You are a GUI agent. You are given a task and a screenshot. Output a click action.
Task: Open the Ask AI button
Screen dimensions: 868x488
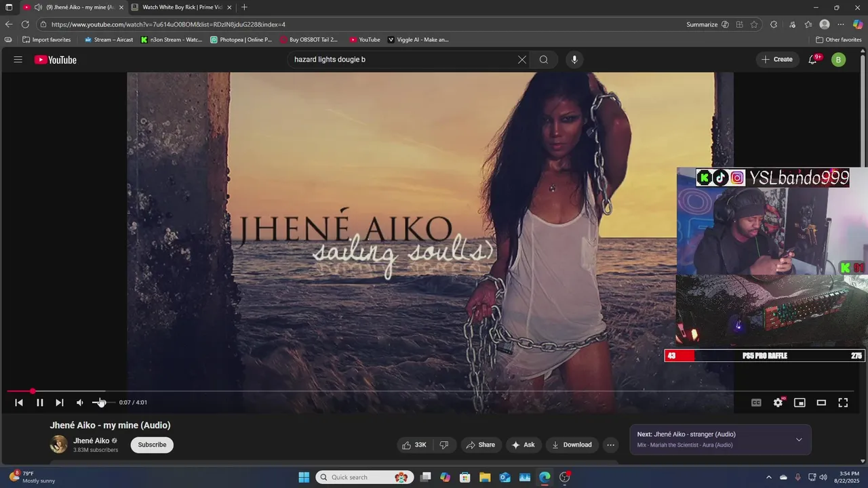click(x=523, y=445)
